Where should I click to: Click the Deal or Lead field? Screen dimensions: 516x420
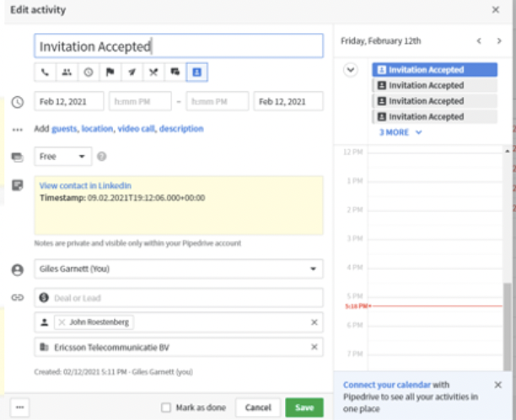[179, 298]
